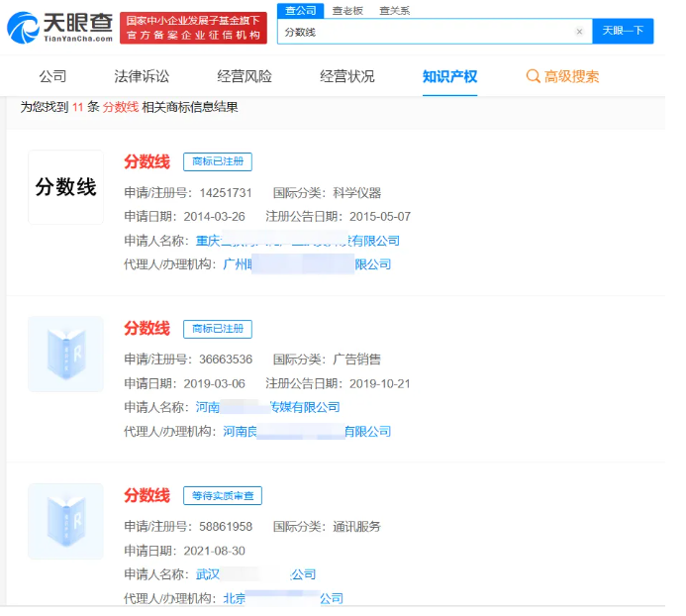
Task: Select the 查关系 search tab
Action: pos(395,11)
